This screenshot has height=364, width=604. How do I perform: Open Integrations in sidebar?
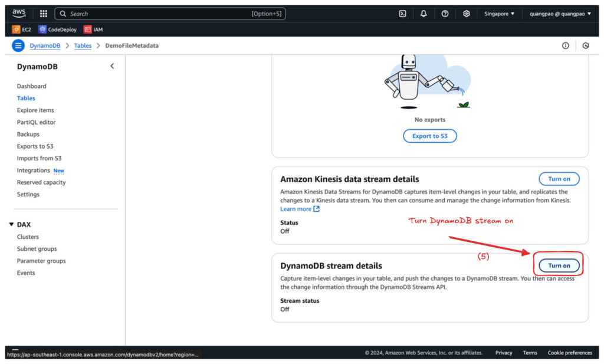[x=34, y=170]
